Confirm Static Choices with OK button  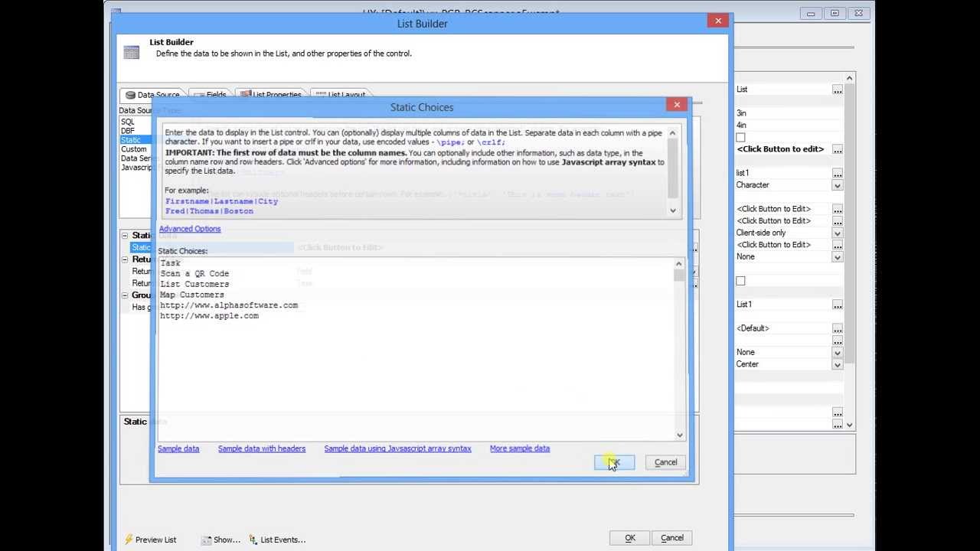[615, 462]
